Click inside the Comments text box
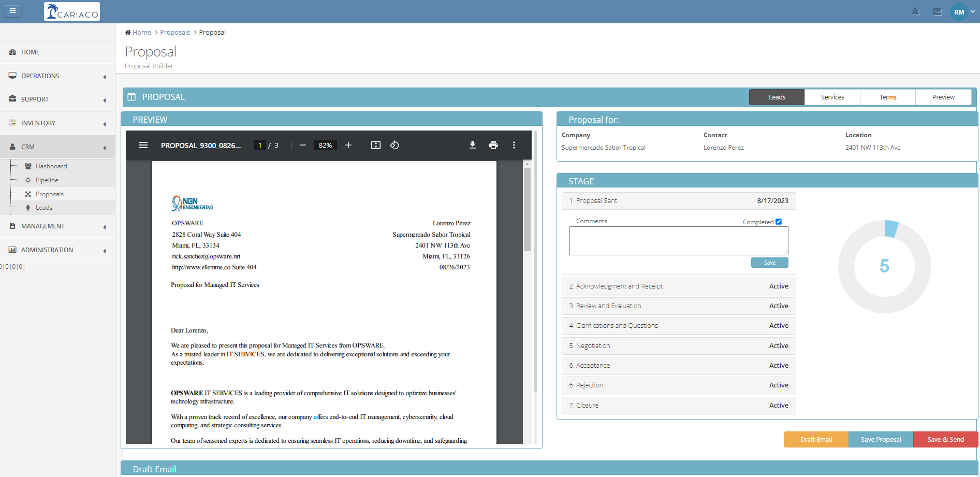 [x=678, y=240]
